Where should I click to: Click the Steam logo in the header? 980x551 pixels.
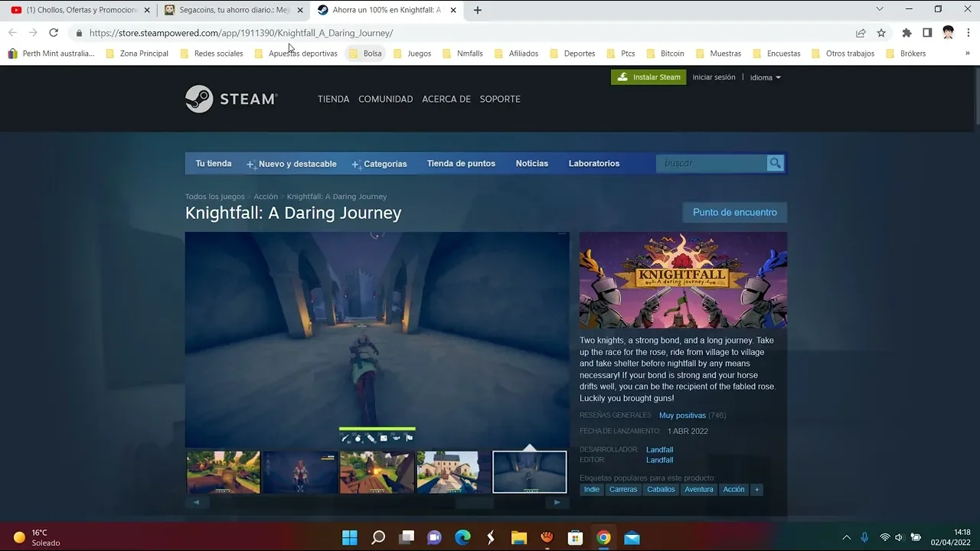230,99
